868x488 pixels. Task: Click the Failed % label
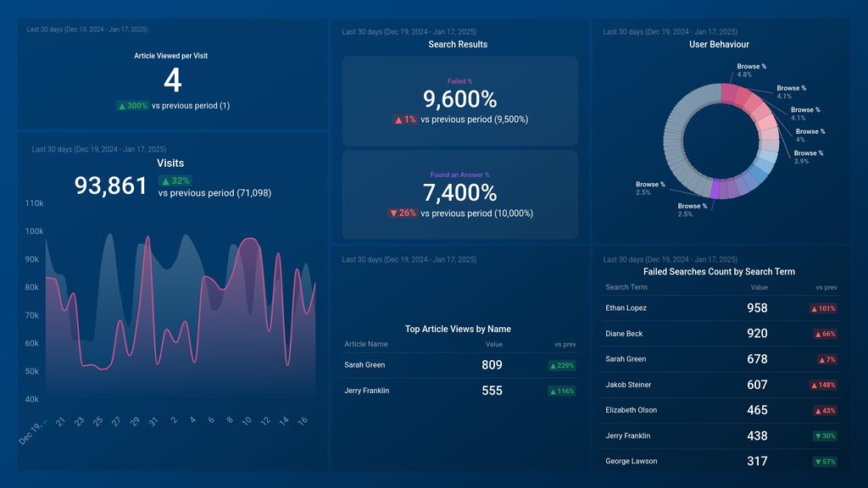coord(459,81)
